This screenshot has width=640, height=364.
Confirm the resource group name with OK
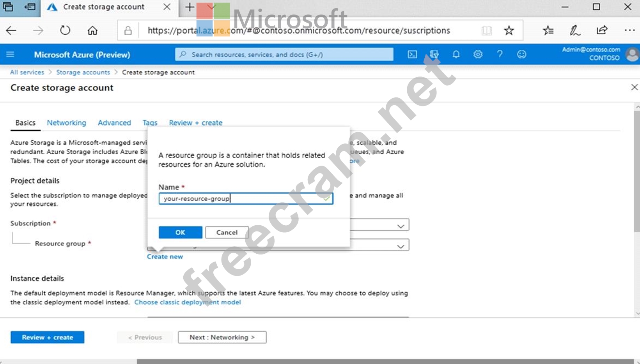(180, 232)
